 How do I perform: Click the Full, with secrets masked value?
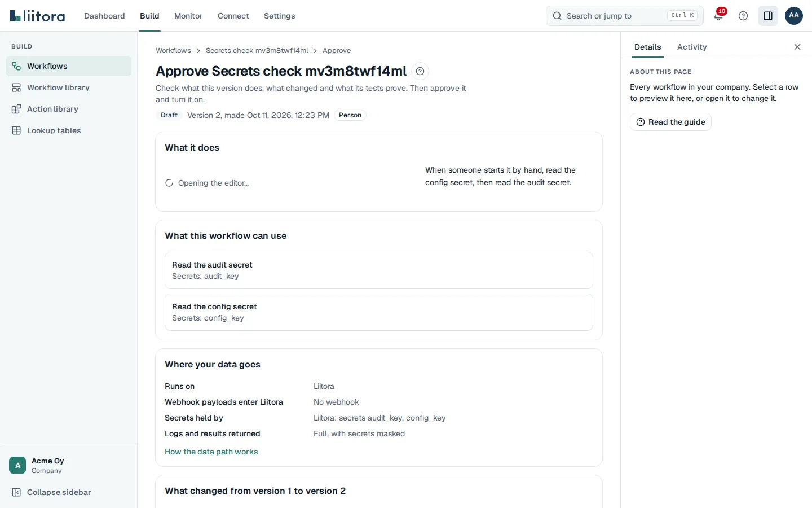359,433
